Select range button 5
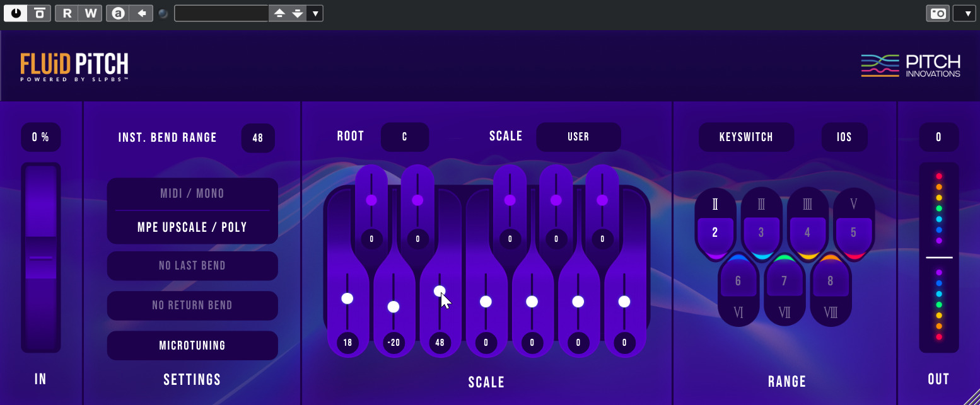 (x=853, y=233)
